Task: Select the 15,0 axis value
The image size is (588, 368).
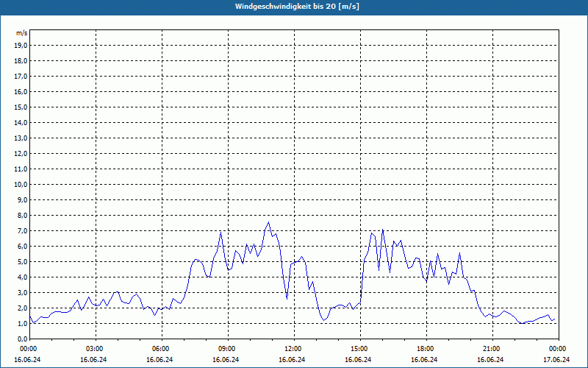Action: pos(21,107)
